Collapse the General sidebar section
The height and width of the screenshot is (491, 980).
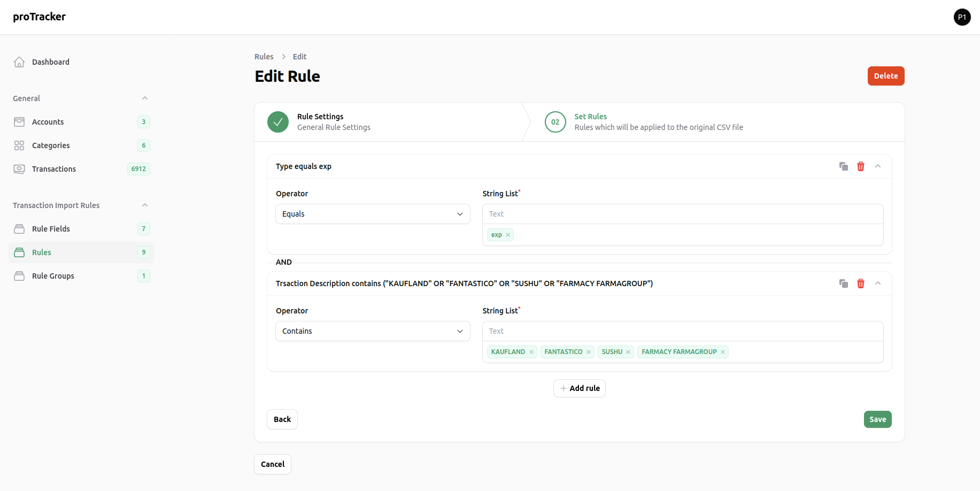[145, 98]
